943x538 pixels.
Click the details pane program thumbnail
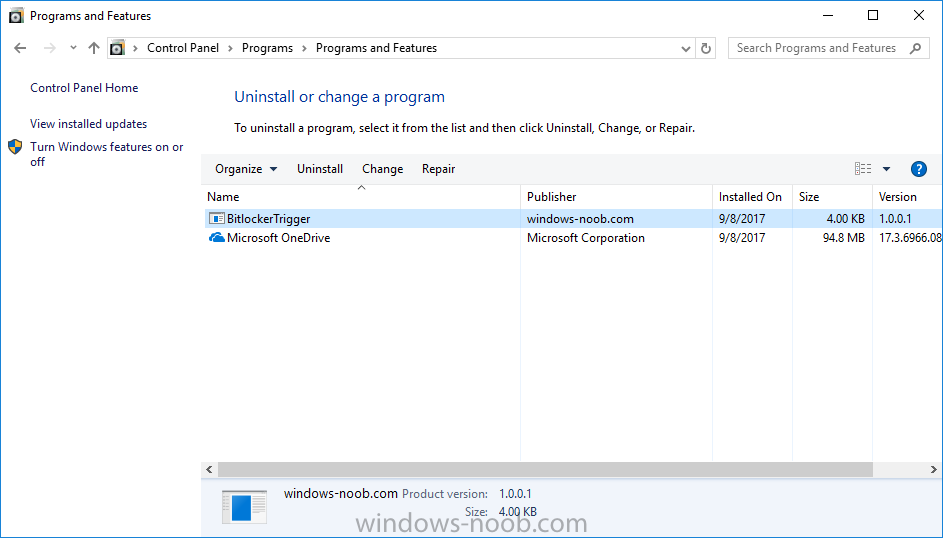(244, 507)
